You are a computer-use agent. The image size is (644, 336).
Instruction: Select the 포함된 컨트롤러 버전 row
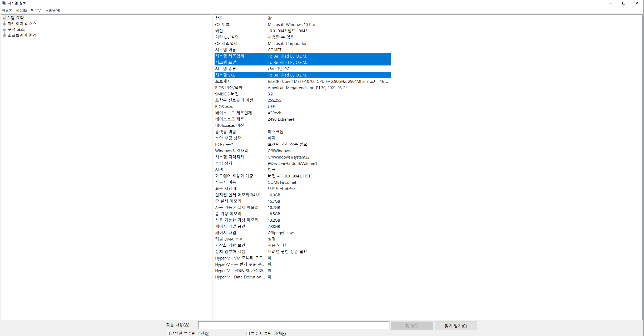(x=303, y=100)
